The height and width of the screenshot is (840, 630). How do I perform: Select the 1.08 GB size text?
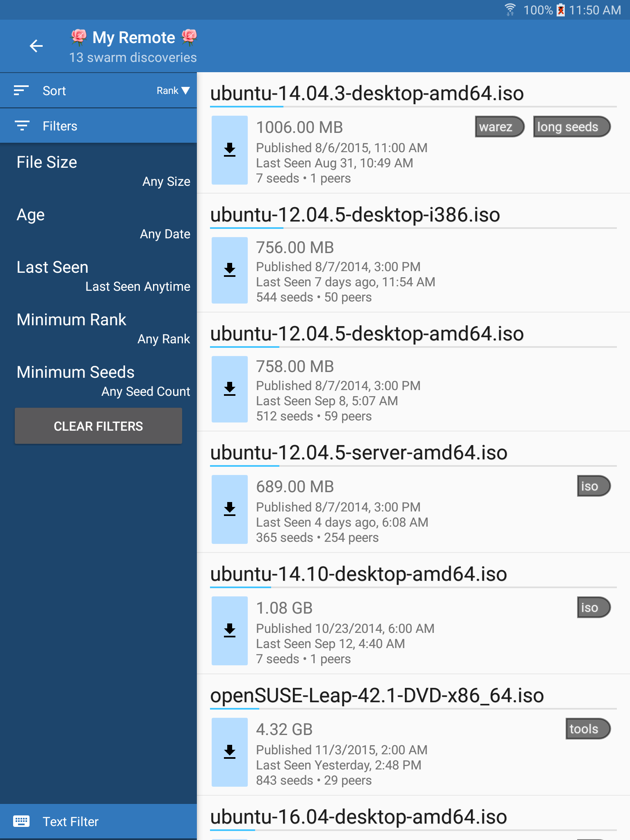coord(284,608)
